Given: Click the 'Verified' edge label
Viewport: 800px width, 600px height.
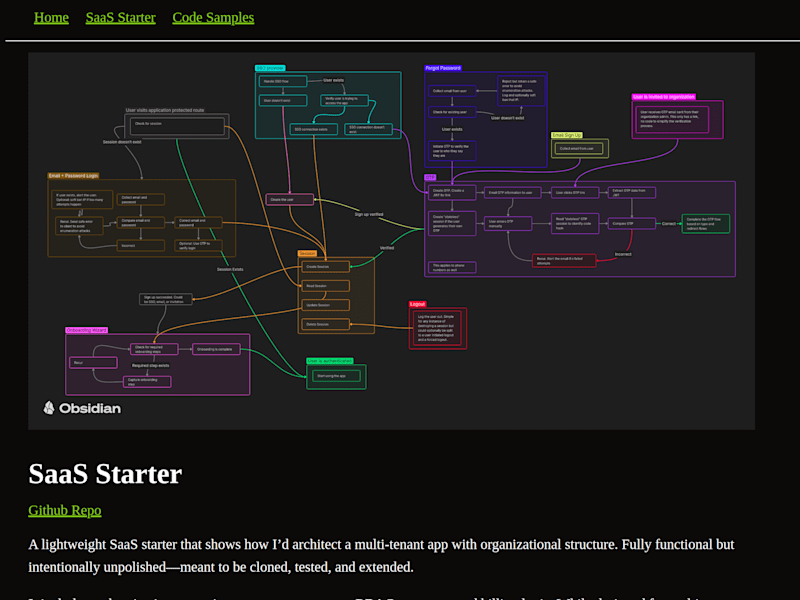Looking at the screenshot, I should coord(387,248).
